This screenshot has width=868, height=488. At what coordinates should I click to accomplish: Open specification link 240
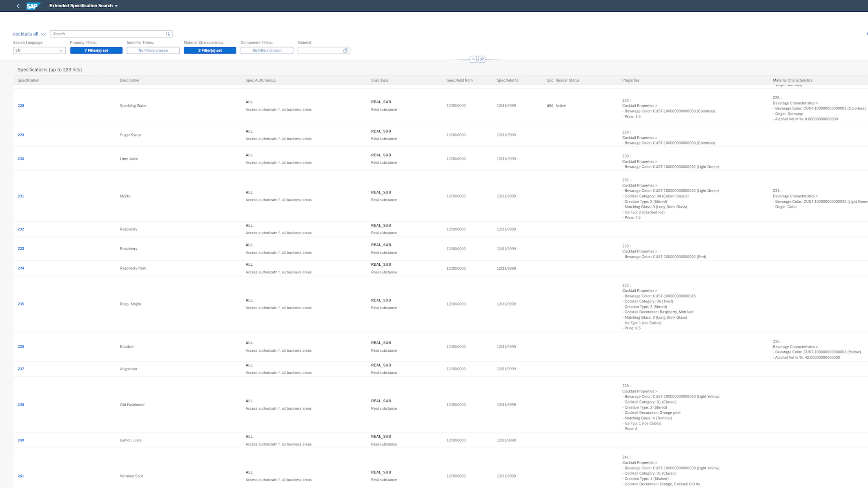coord(21,440)
